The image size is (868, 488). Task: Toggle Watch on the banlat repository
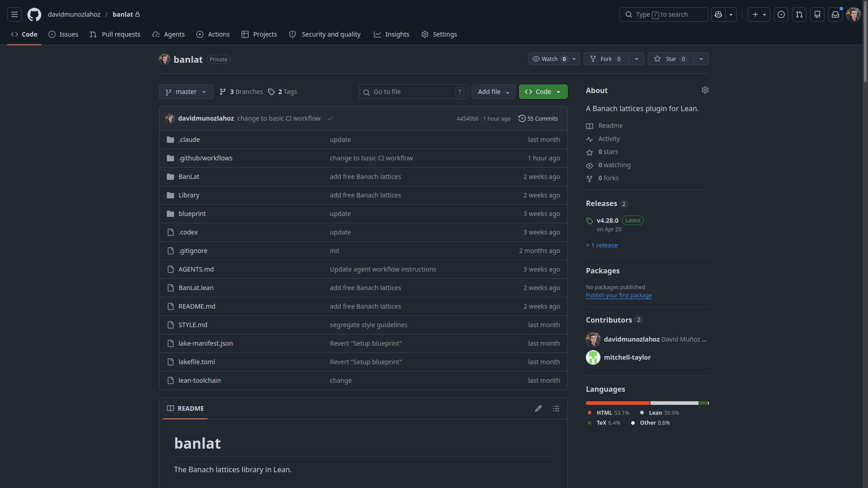549,59
